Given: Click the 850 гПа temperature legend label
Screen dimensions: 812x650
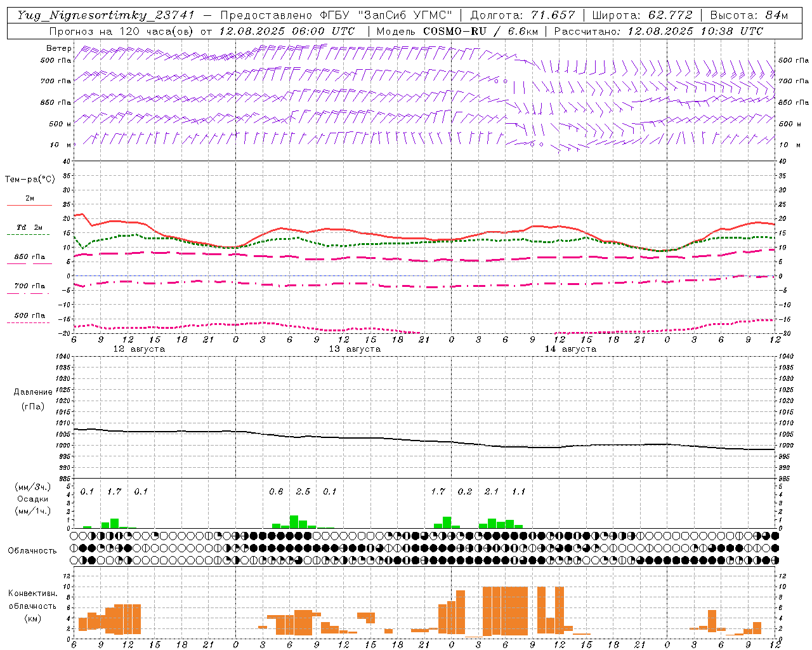Looking at the screenshot, I should (29, 257).
